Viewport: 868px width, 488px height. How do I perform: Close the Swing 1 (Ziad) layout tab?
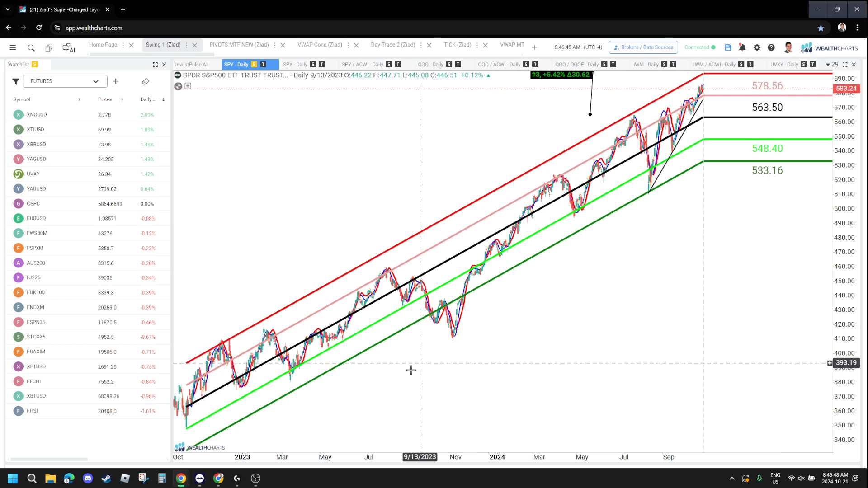194,45
